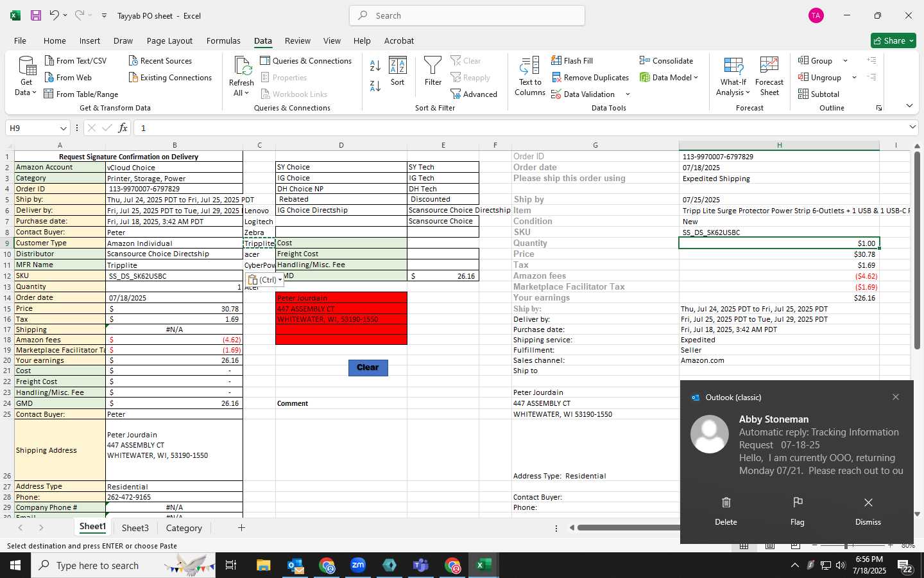Select column H header
The width and height of the screenshot is (924, 578).
779,145
